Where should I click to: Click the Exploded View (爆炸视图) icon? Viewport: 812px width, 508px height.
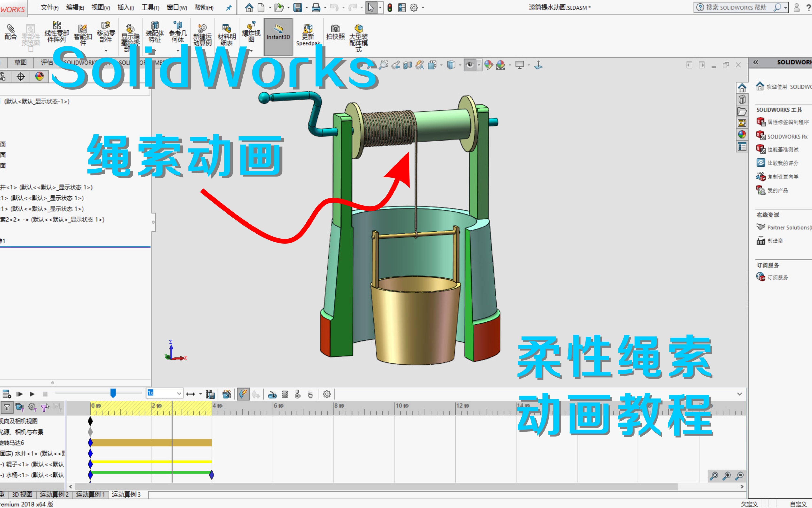click(251, 25)
